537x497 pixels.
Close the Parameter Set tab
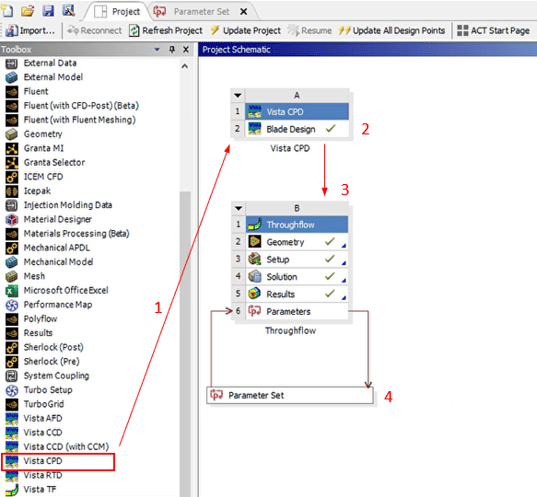(x=243, y=12)
